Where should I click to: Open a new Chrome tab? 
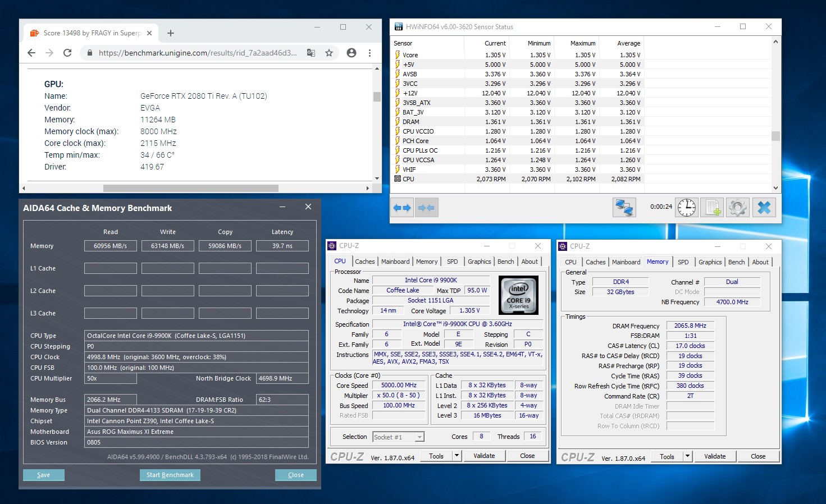click(171, 33)
